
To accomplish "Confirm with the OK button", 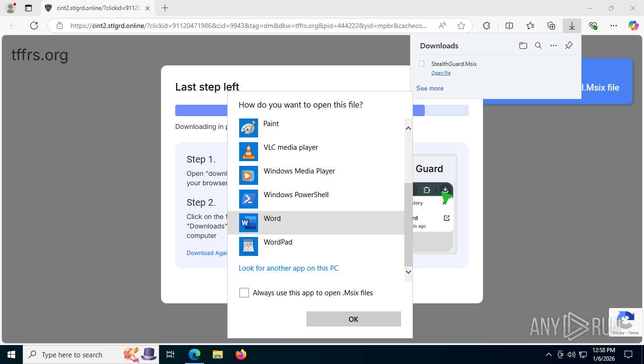I will (x=353, y=319).
